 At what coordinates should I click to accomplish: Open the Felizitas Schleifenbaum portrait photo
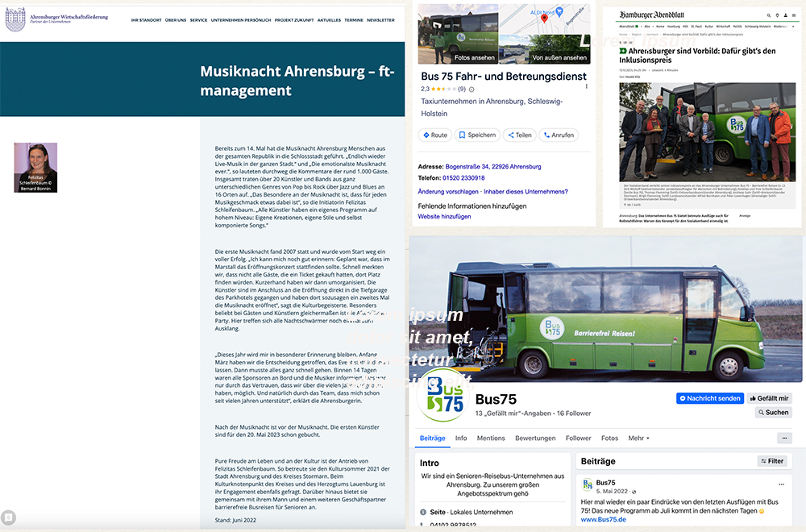[x=35, y=168]
